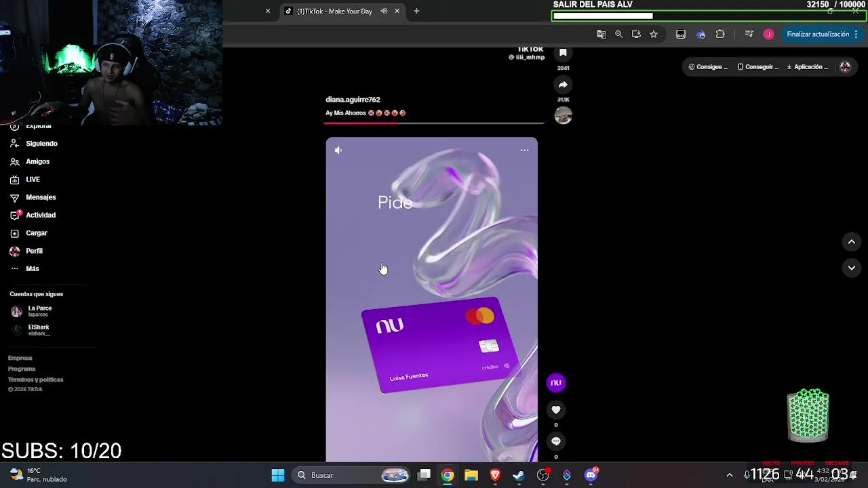Click the Nu credit card video
This screenshot has width=868, height=488.
point(431,300)
